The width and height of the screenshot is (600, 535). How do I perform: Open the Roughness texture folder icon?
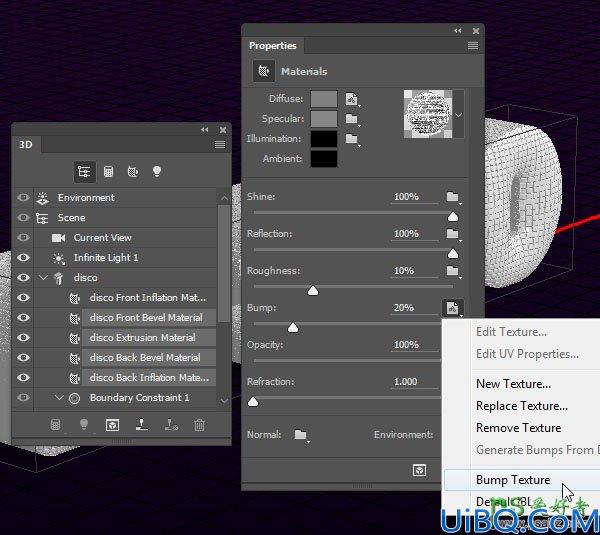[x=453, y=271]
